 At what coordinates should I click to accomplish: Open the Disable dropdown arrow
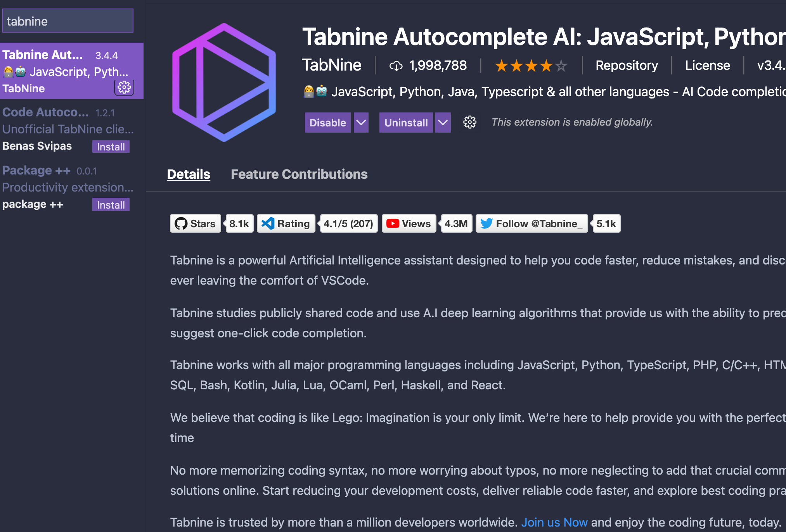361,123
